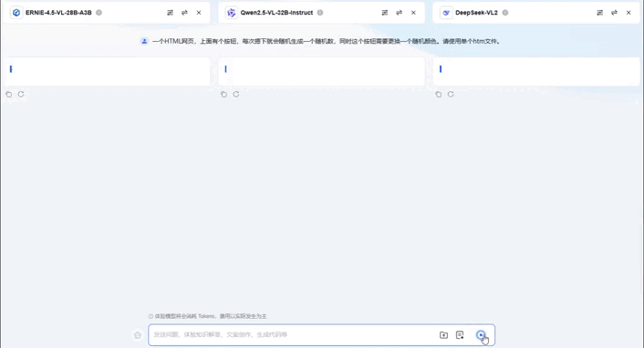
Task: Open settings icon for Qwen2.5-VL-32B-Instruct panel
Action: pos(385,13)
